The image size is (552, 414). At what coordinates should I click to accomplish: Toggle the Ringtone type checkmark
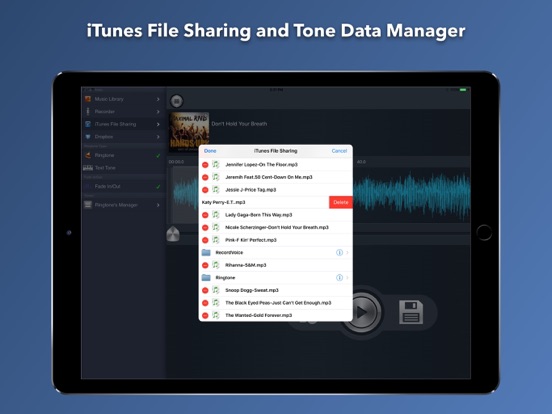coord(158,156)
